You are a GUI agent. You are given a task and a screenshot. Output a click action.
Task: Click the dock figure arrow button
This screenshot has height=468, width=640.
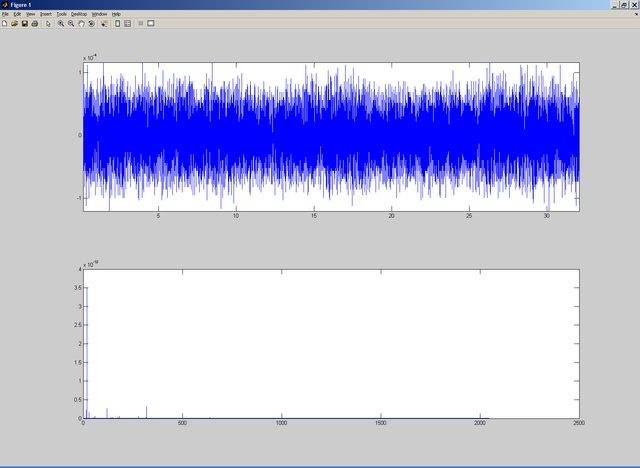636,14
